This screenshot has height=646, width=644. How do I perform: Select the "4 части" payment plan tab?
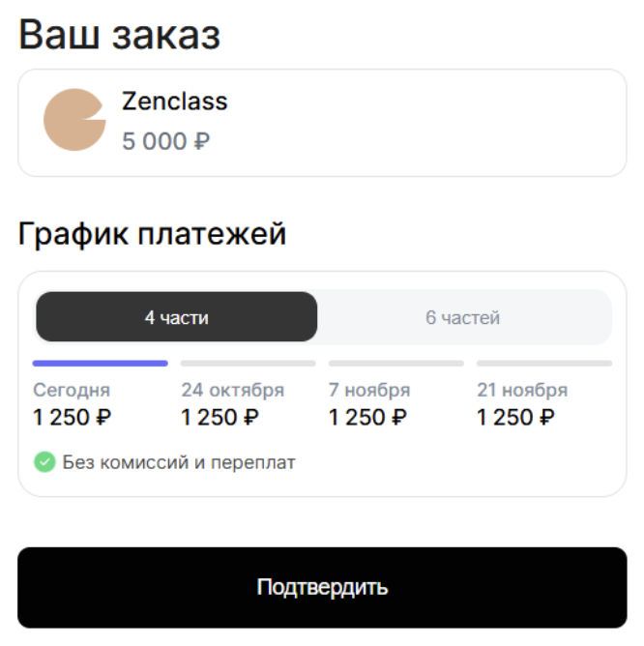(176, 317)
